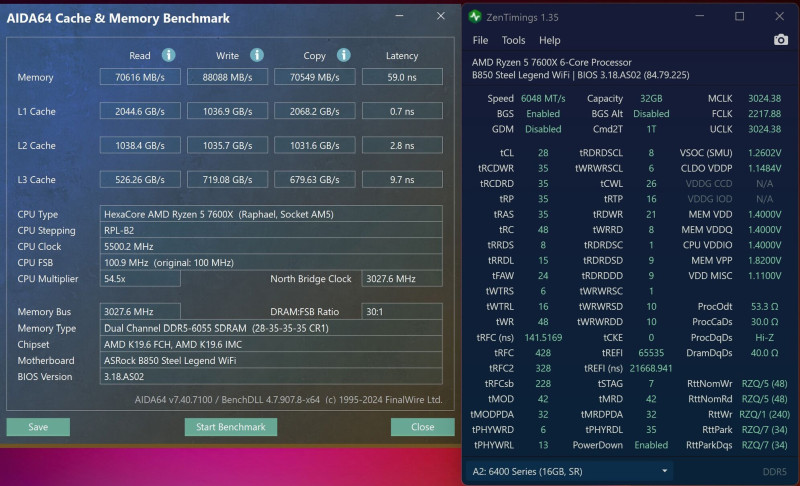
Task: Click the ZenTimings app logo icon
Action: click(475, 17)
